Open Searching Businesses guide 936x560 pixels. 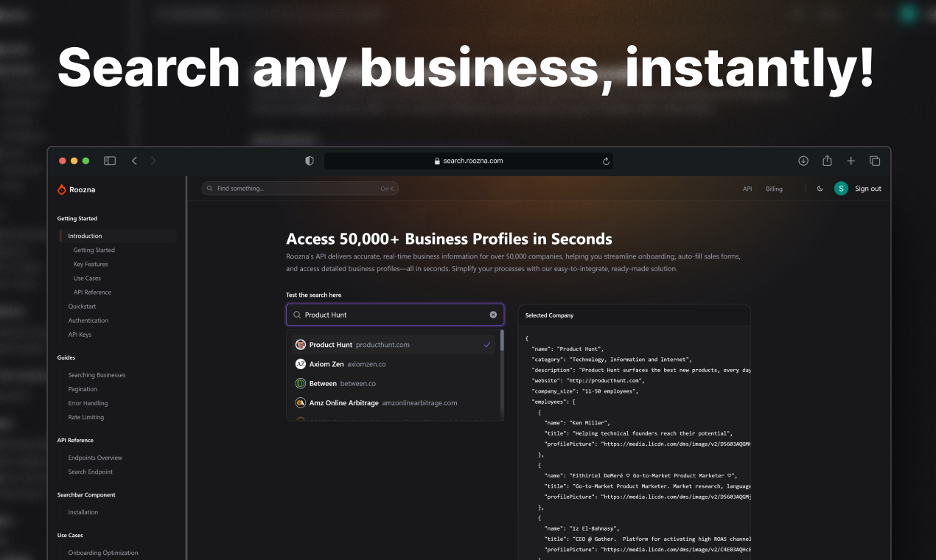97,375
